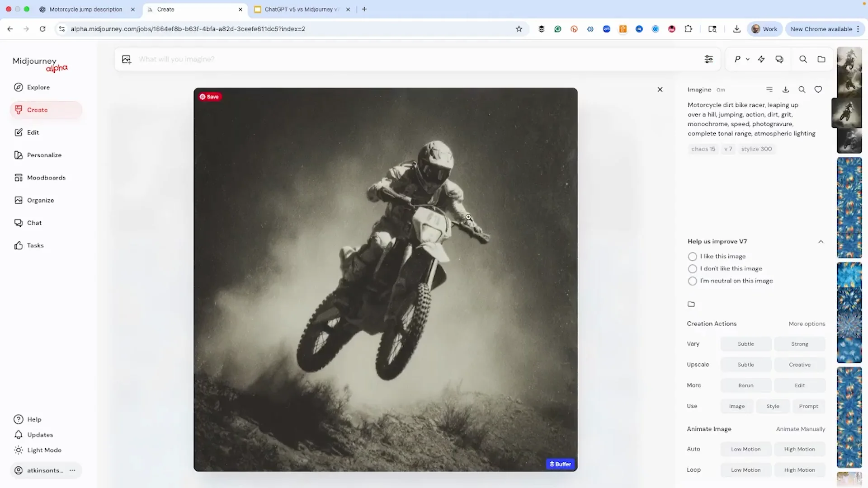Collapse the 'Help us improve V7' section

(x=821, y=241)
